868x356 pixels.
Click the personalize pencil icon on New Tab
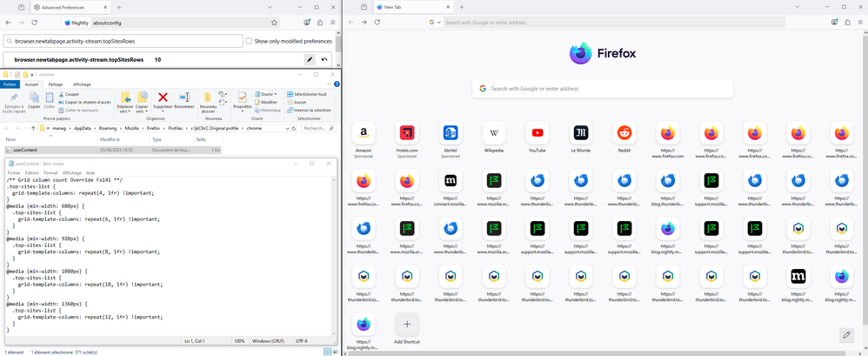coord(846,335)
